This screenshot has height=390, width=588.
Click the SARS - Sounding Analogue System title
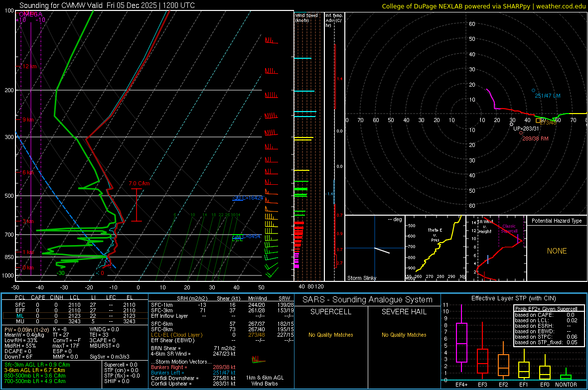point(368,300)
